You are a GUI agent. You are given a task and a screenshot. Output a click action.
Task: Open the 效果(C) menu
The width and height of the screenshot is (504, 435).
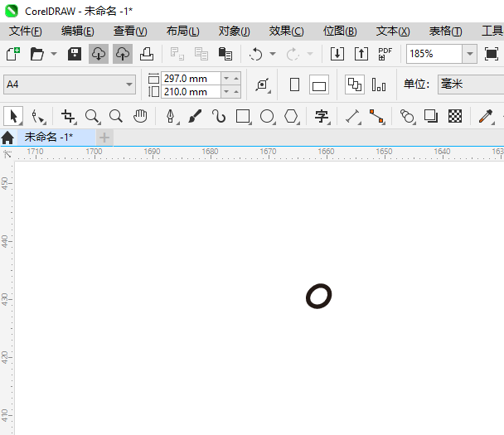point(286,31)
